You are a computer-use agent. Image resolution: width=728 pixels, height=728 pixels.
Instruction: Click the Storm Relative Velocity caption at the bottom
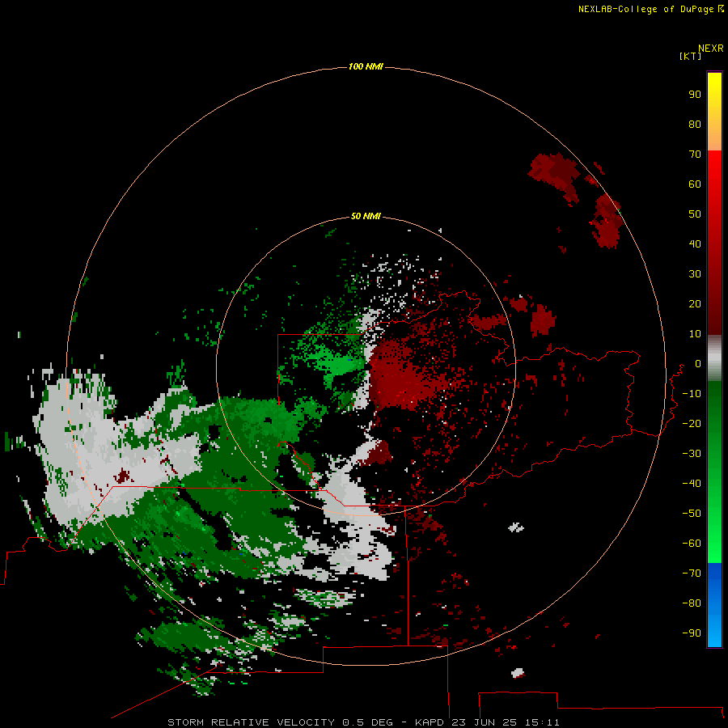click(x=363, y=722)
